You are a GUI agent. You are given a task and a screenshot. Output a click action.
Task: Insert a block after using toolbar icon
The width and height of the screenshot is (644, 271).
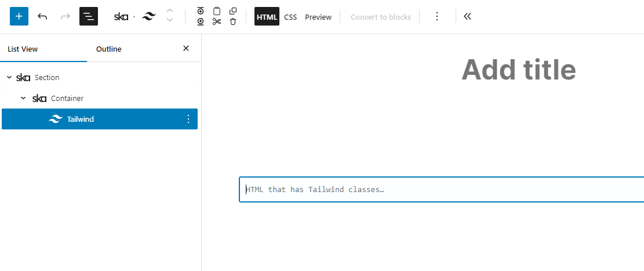(201, 21)
